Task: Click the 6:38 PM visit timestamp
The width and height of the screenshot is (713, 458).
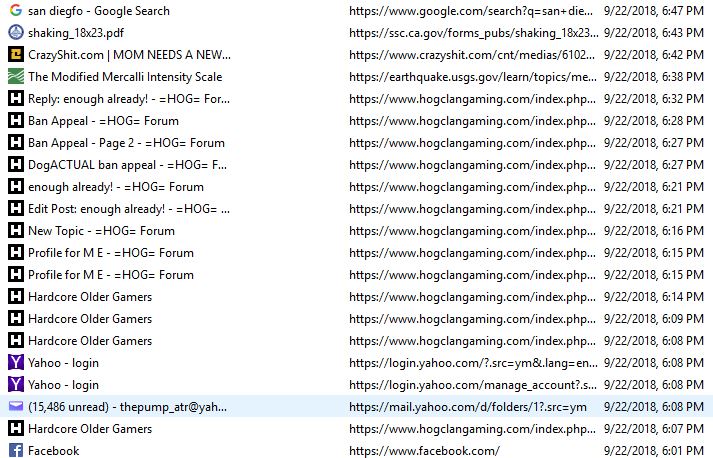Action: [x=654, y=77]
